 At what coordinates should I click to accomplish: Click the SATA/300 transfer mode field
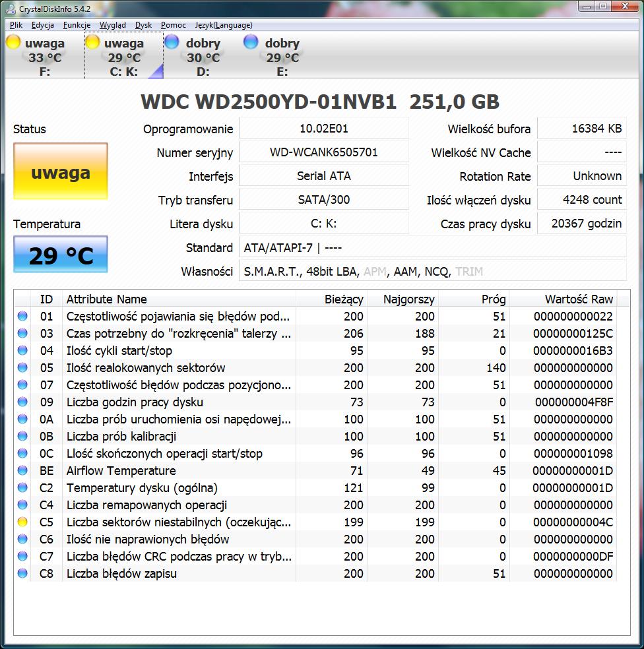(324, 199)
